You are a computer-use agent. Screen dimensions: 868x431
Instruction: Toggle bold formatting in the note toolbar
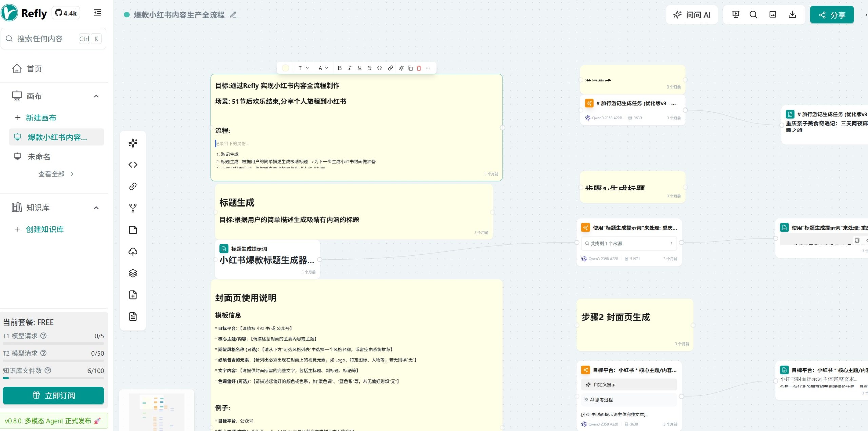[x=339, y=68]
